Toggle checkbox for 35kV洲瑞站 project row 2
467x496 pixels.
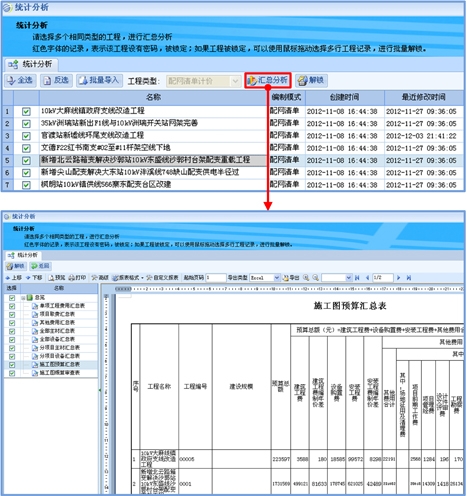pos(26,124)
